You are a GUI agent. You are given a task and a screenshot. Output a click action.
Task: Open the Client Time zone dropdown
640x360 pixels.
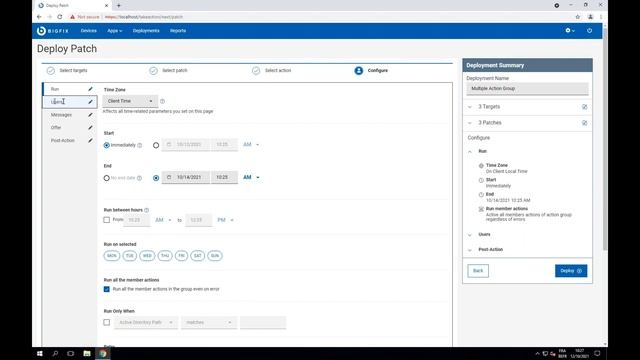(130, 101)
